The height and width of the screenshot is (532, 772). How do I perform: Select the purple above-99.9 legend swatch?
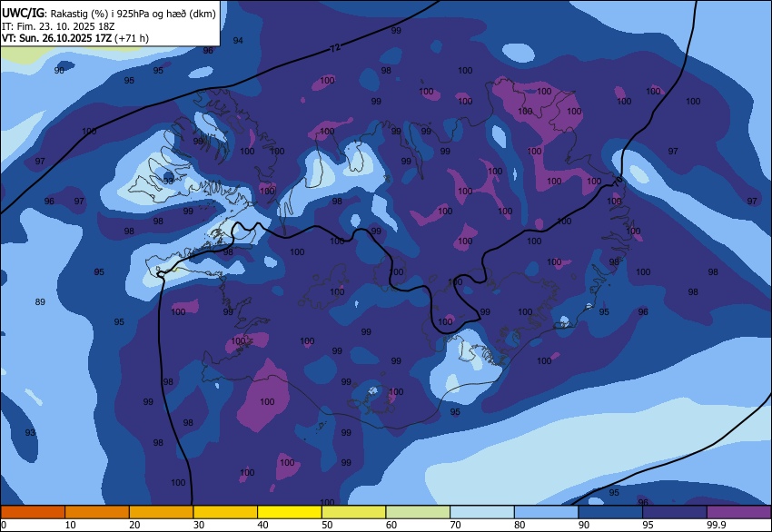tap(739, 512)
